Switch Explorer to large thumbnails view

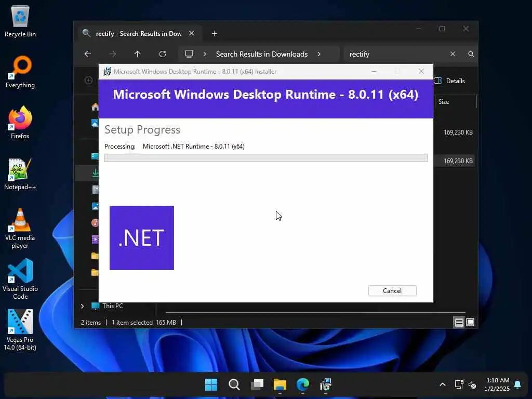pos(470,322)
